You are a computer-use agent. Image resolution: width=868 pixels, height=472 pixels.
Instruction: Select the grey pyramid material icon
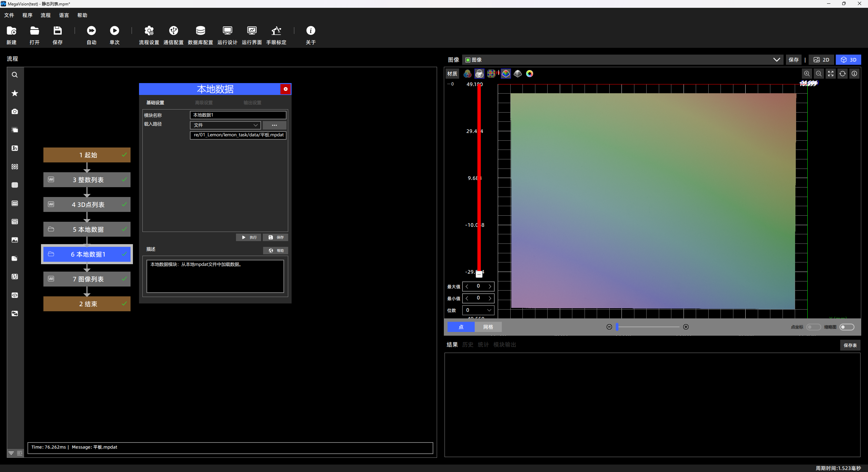(x=518, y=74)
